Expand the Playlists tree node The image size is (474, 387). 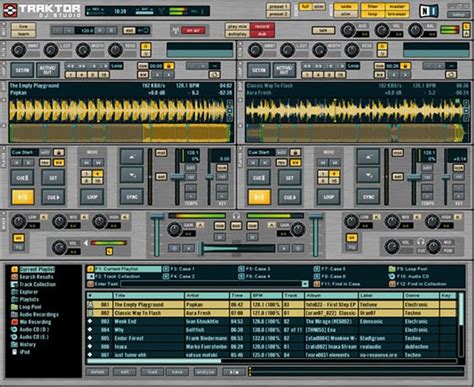pyautogui.click(x=14, y=299)
